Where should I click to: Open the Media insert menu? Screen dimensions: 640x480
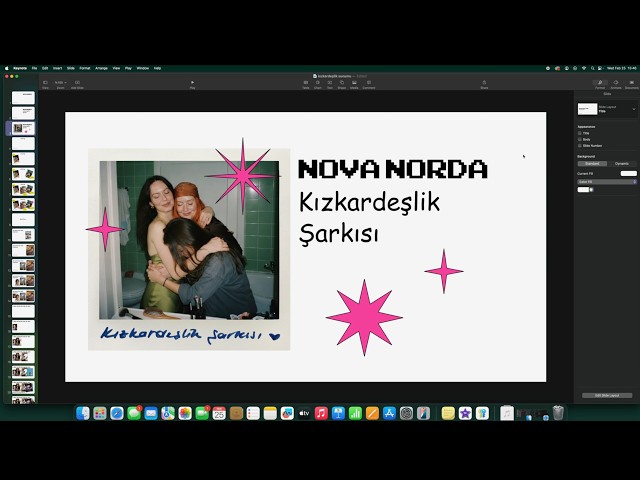pyautogui.click(x=354, y=84)
